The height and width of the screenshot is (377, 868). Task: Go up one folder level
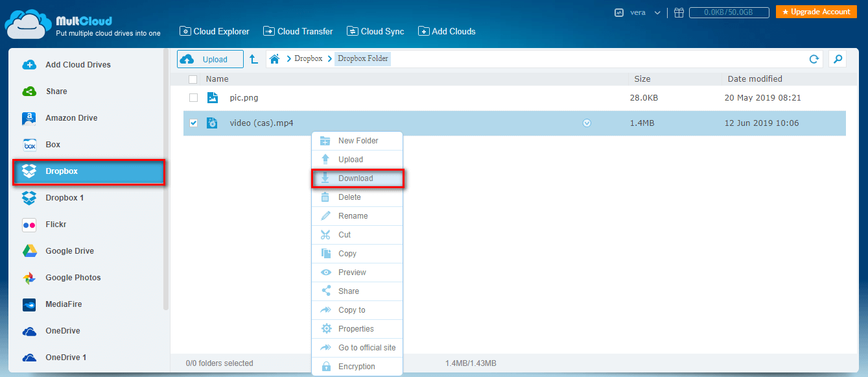coord(254,59)
